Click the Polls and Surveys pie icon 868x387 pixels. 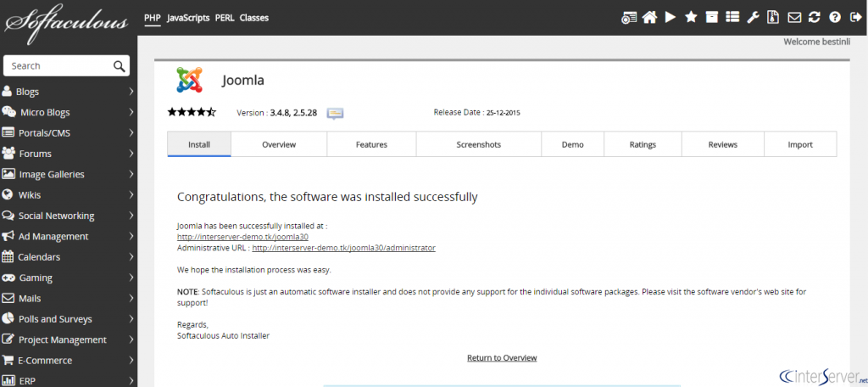coord(8,318)
